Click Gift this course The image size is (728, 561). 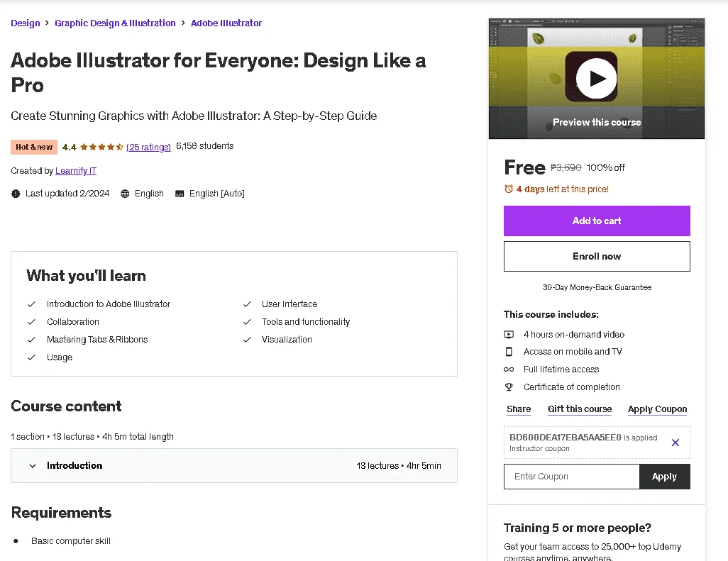coord(580,409)
